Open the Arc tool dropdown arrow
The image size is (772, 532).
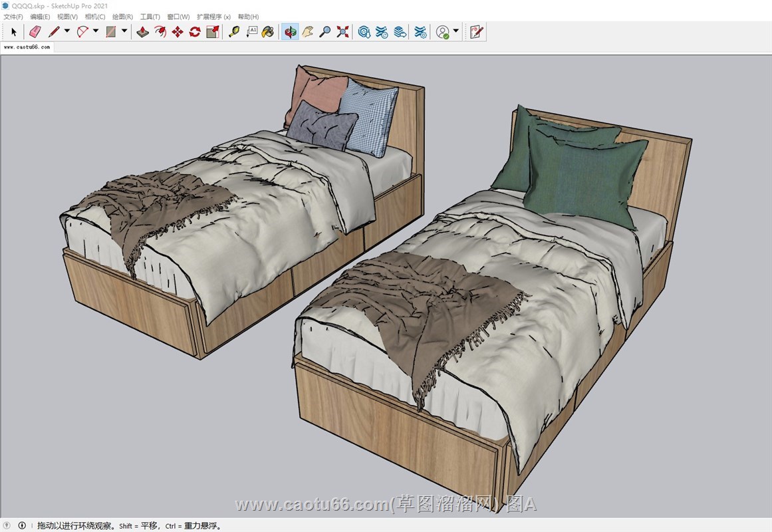point(95,31)
